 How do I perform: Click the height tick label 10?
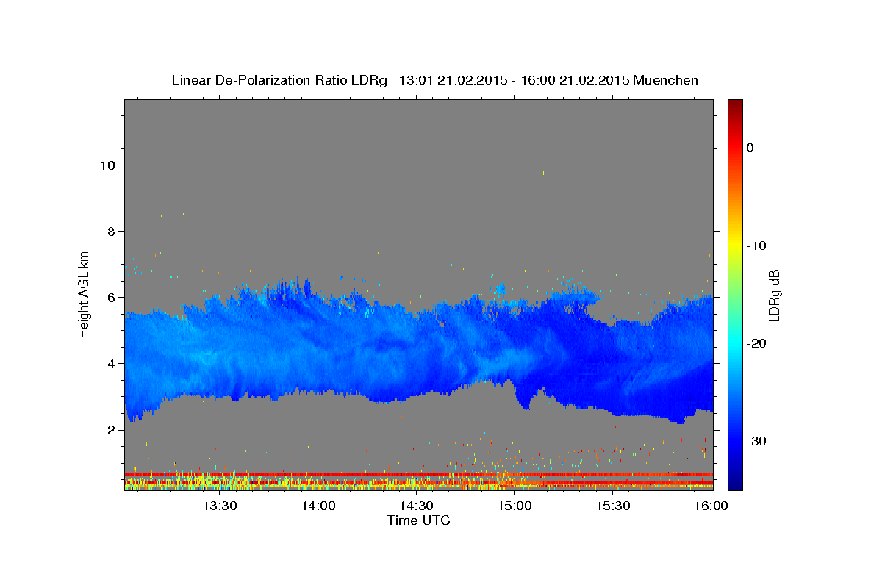107,165
